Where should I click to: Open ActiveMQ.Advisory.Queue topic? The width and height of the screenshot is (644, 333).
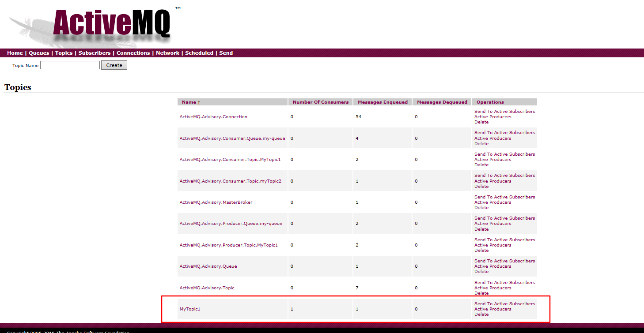pos(208,266)
